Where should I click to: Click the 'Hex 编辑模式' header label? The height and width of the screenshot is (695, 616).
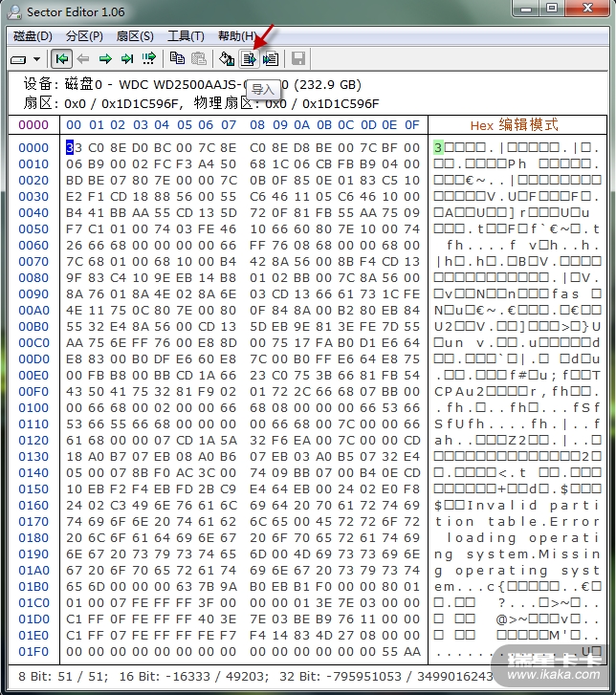[515, 125]
